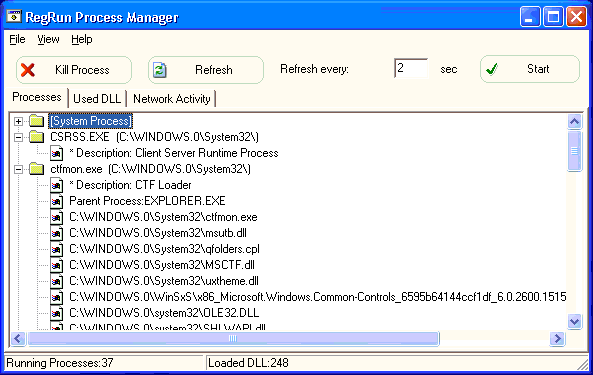Select ctfmon.exe process entry
Image resolution: width=593 pixels, height=375 pixels.
[150, 169]
